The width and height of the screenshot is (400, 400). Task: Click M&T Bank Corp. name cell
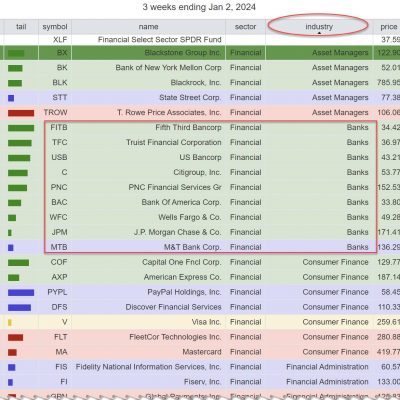coord(192,247)
